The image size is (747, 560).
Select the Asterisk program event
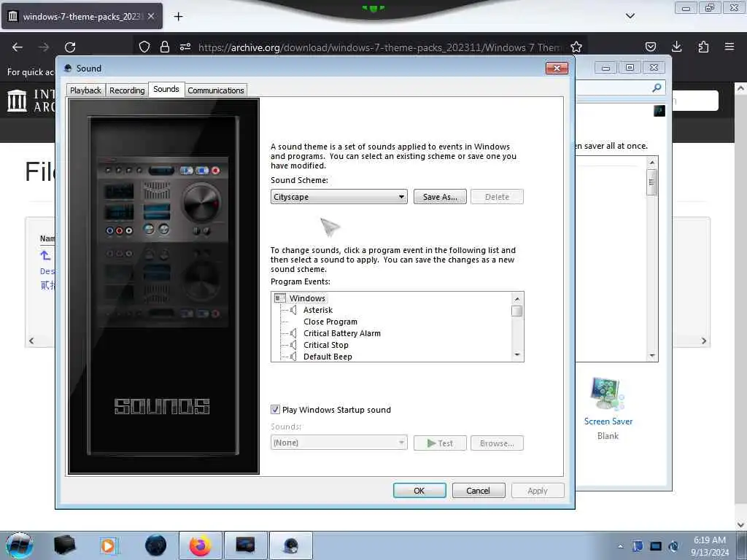318,310
